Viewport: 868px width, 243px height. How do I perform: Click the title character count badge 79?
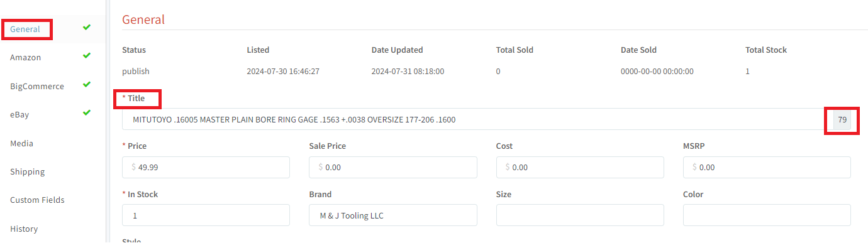coord(842,119)
